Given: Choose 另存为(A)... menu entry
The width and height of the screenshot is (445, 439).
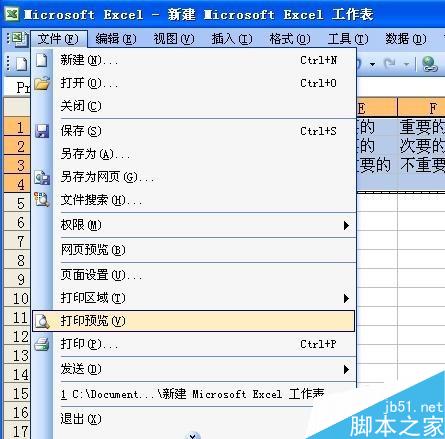Looking at the screenshot, I should click(193, 154).
